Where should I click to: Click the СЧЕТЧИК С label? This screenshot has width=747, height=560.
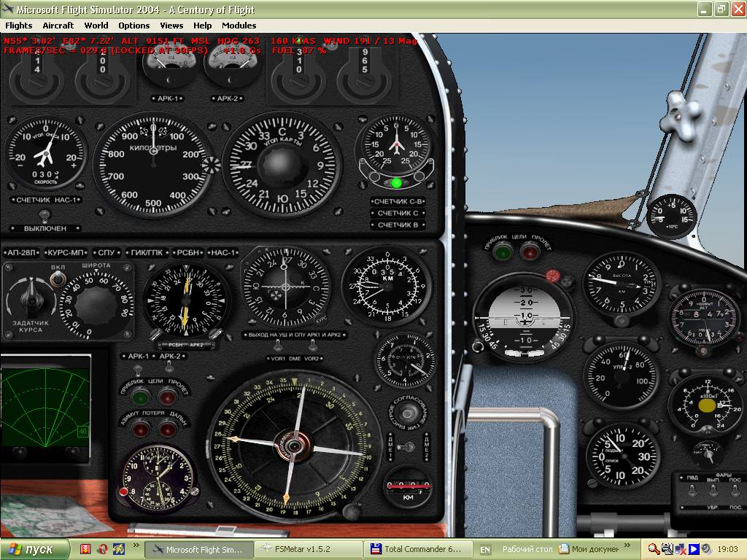point(398,213)
